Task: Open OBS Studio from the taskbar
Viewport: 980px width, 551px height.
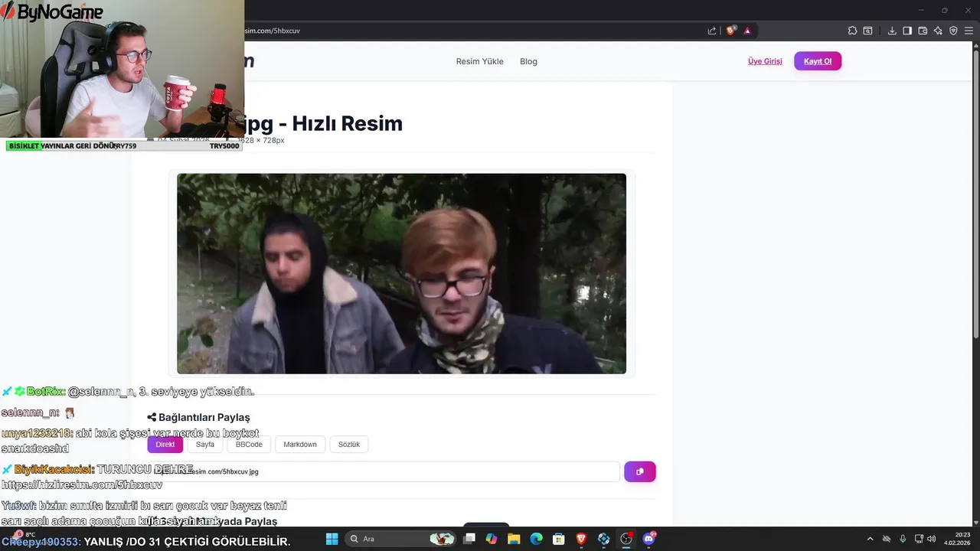Action: 626,539
